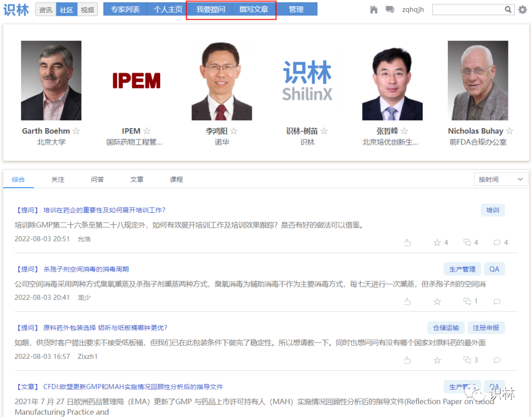The width and height of the screenshot is (532, 417).
Task: Open the 专家列表 menu item
Action: 125,9
